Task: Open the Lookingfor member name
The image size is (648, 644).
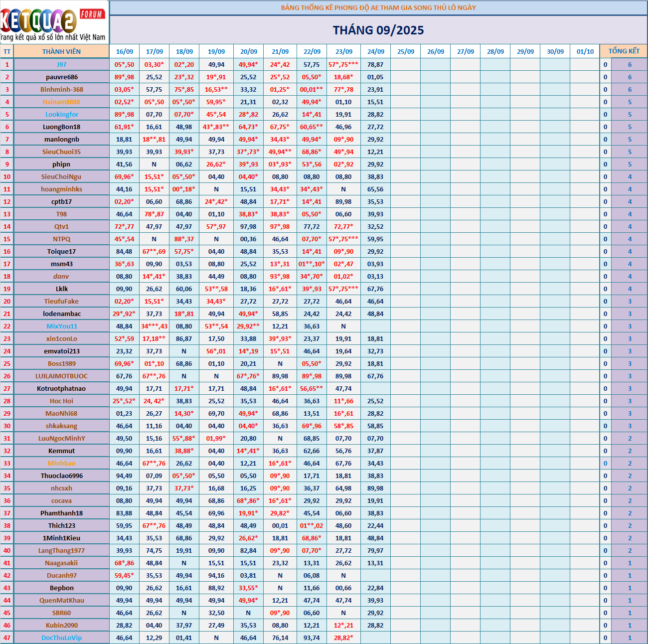Action: [x=61, y=114]
